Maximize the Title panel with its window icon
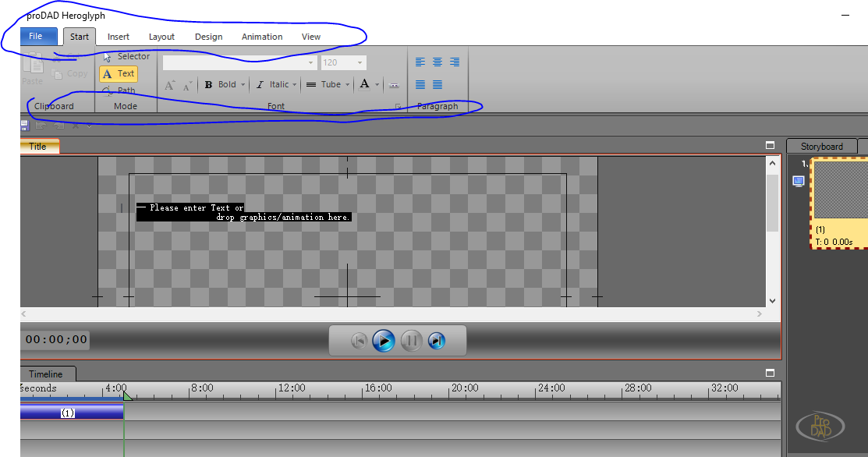868x457 pixels. 770,145
